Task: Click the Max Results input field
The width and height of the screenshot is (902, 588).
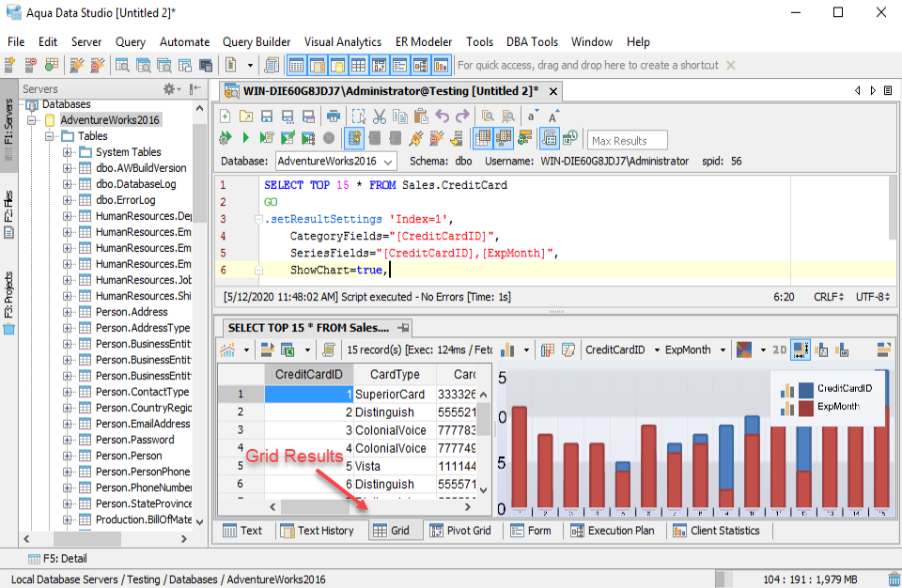Action: coord(627,140)
